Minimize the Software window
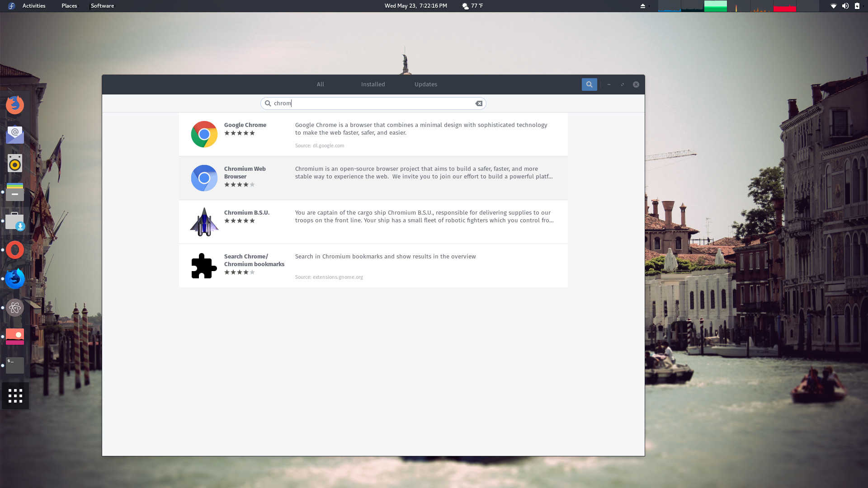 [x=609, y=84]
